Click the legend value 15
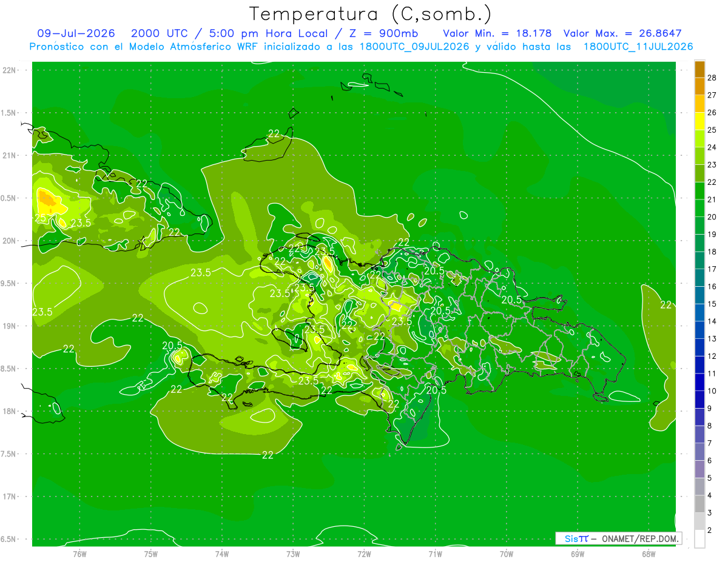 712,304
